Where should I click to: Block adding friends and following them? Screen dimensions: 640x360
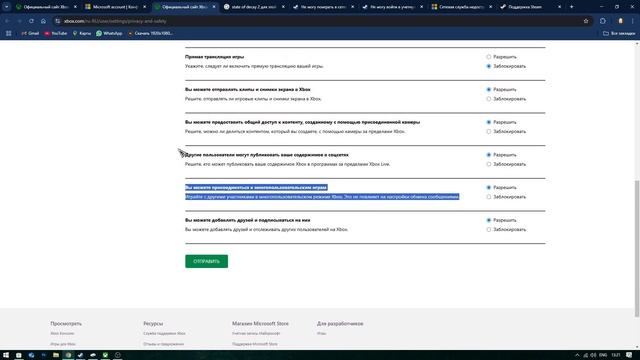489,229
